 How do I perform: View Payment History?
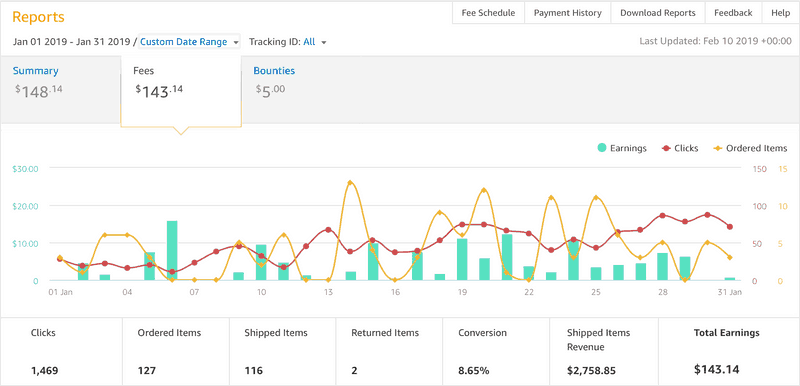click(567, 13)
